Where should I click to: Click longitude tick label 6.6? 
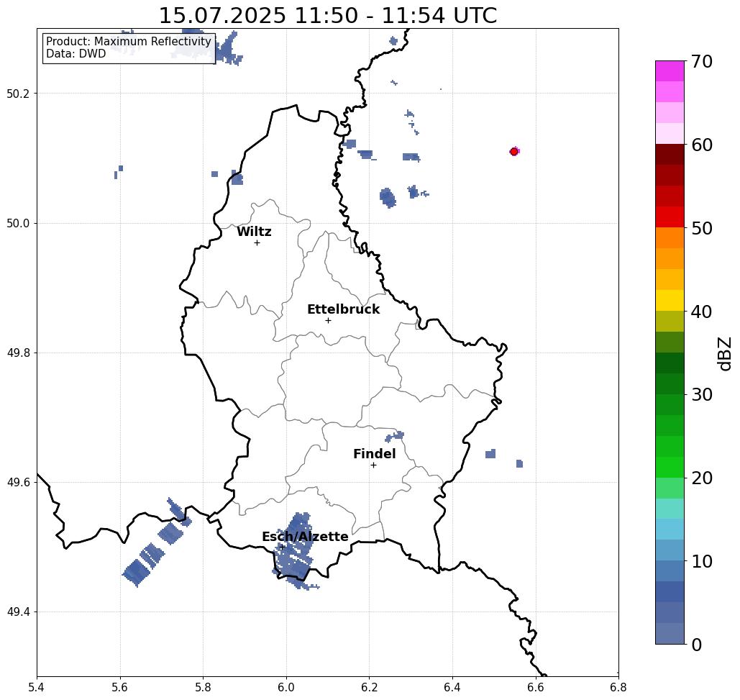(535, 687)
